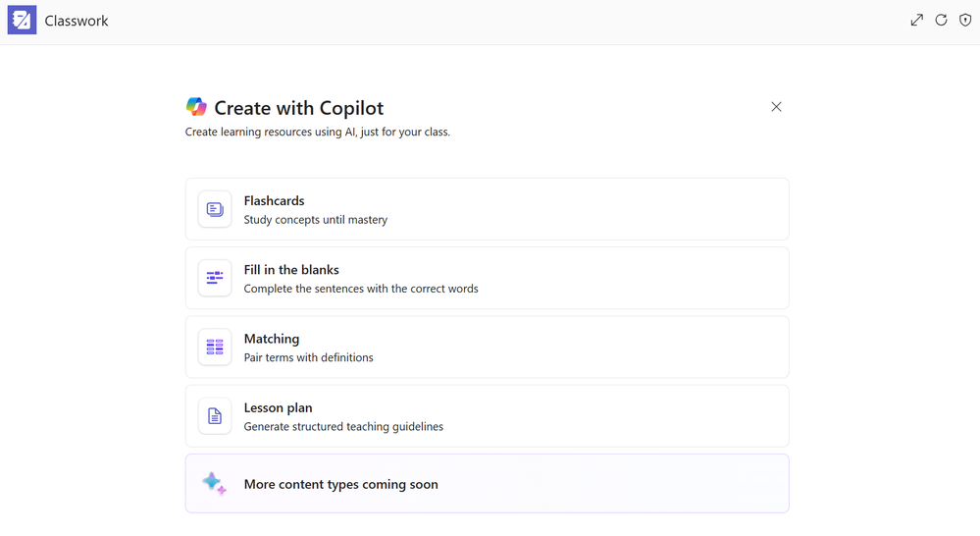
Task: Choose the Fill in the blanks title
Action: [x=291, y=270]
